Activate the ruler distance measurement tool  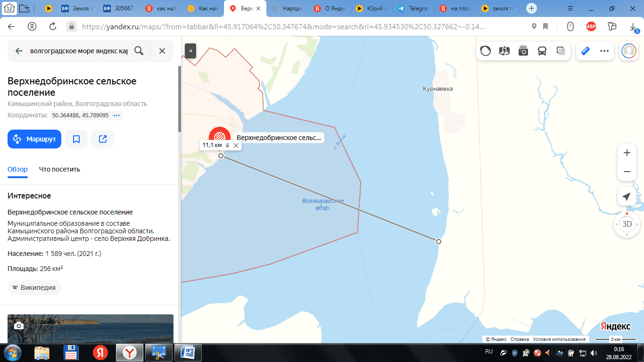click(x=586, y=51)
